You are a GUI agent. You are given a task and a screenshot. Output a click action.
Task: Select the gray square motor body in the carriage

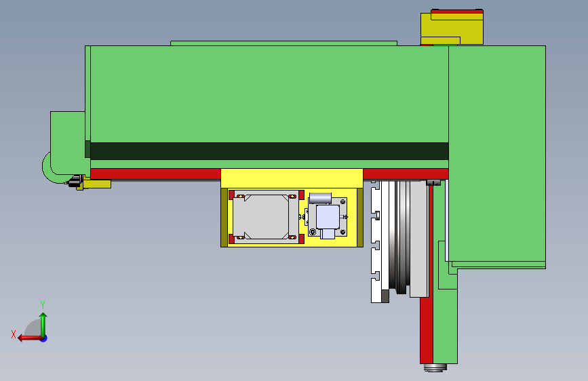(x=262, y=217)
